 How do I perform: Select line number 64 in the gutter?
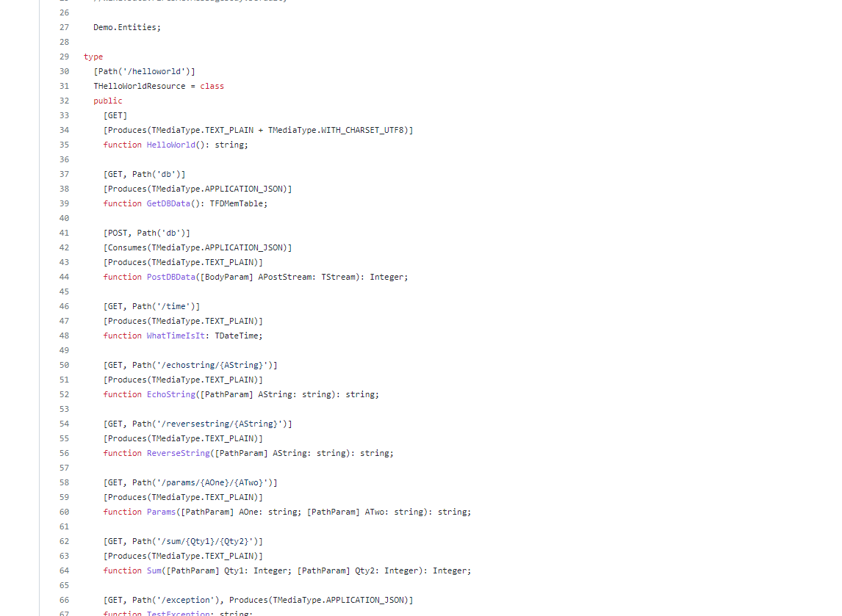click(64, 570)
